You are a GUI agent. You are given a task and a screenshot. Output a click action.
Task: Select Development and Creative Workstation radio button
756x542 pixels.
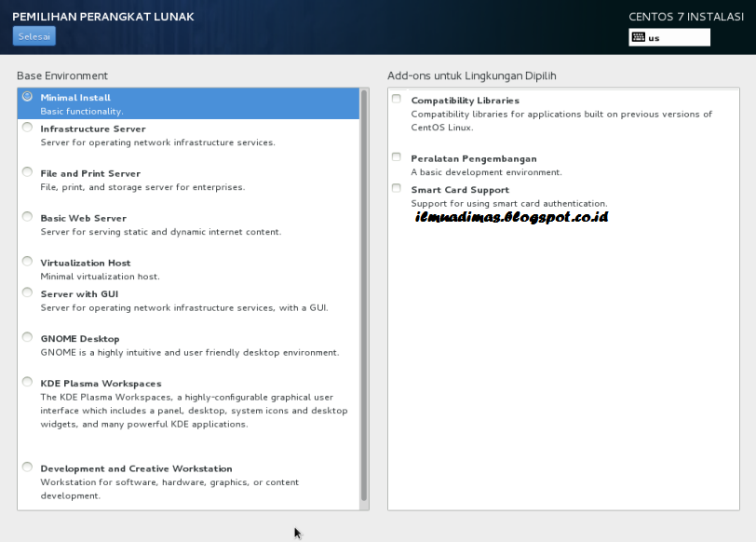[28, 467]
